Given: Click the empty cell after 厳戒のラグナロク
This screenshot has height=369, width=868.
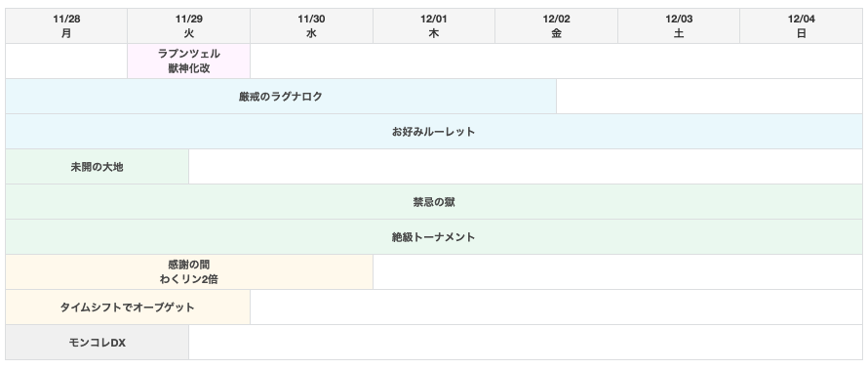Looking at the screenshot, I should click(x=710, y=97).
